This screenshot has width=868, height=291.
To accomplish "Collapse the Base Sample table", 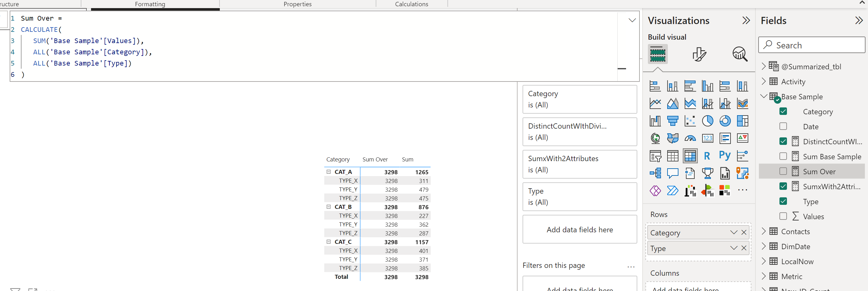I will pos(764,96).
